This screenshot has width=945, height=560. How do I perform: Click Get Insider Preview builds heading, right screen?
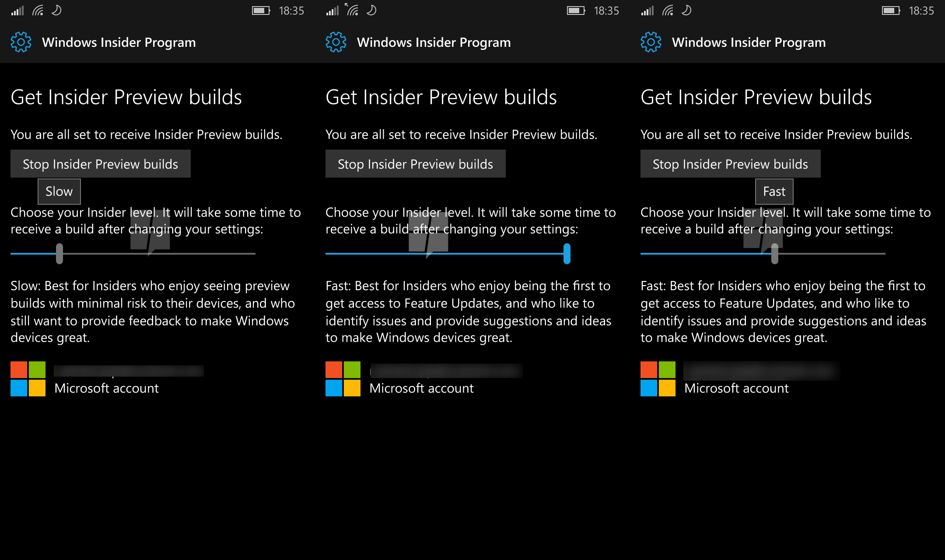[756, 97]
